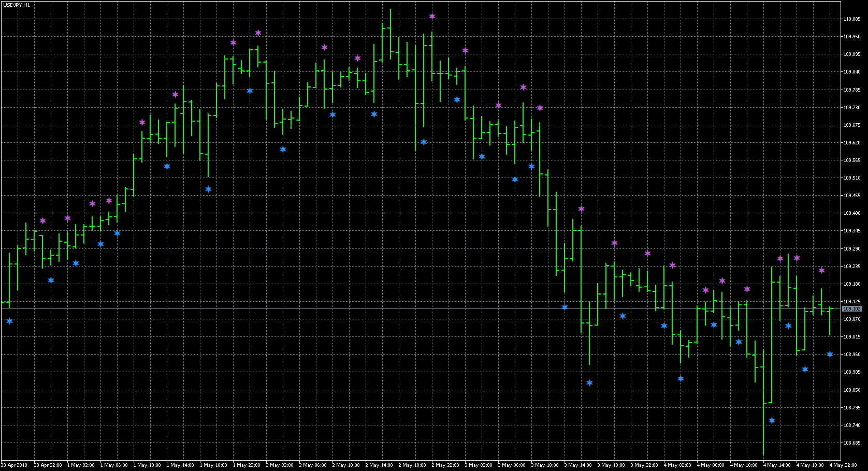This screenshot has width=868, height=471.
Task: Select the 108.850 price label
Action: [852, 390]
